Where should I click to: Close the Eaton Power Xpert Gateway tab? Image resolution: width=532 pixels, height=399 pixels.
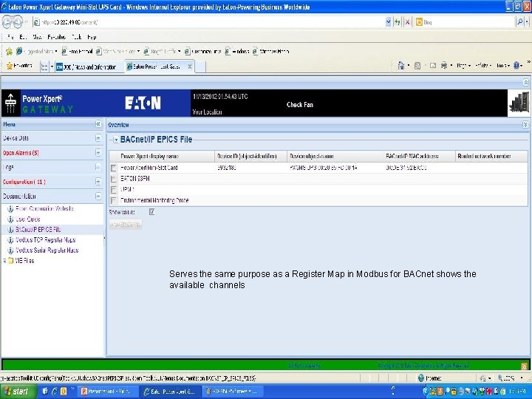pyautogui.click(x=190, y=66)
